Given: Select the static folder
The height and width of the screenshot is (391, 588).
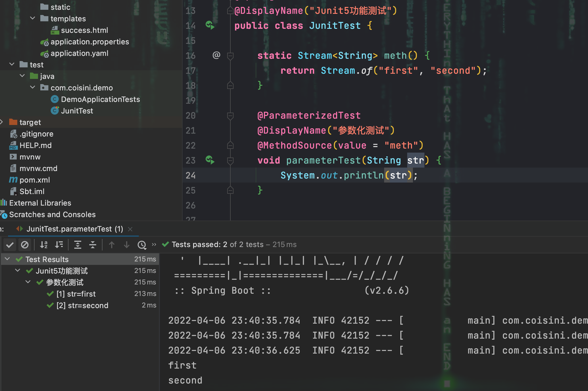Looking at the screenshot, I should (x=60, y=7).
